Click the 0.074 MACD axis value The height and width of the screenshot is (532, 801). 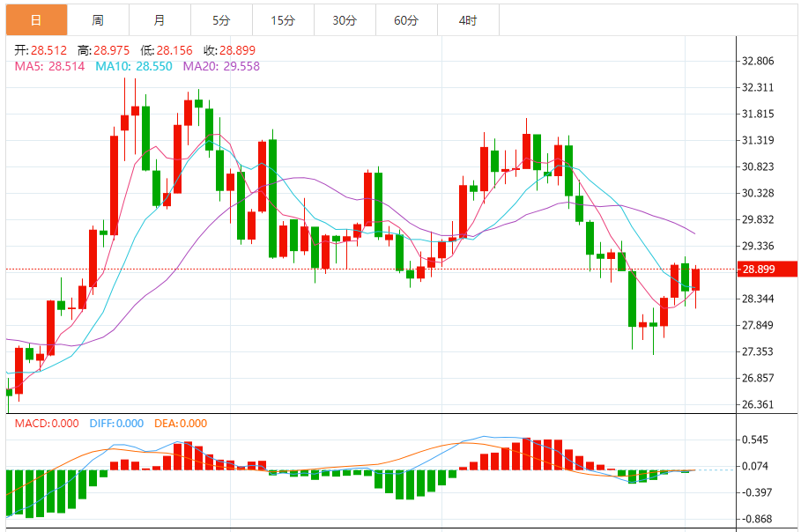[x=755, y=466]
